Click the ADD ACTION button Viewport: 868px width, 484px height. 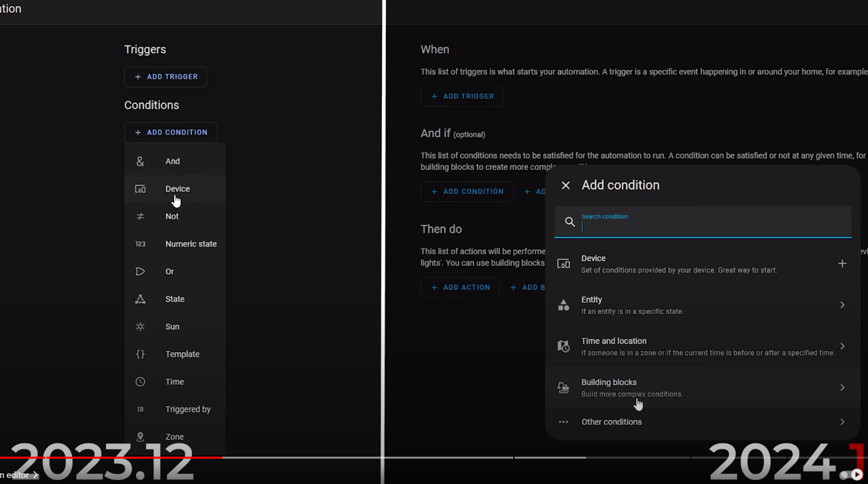click(460, 287)
